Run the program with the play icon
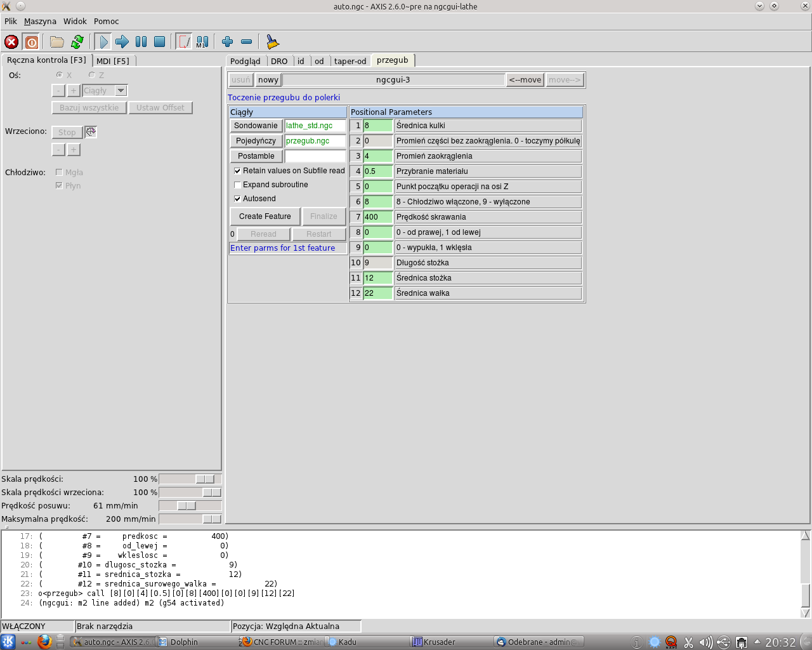Viewport: 812px width, 650px height. pyautogui.click(x=103, y=42)
